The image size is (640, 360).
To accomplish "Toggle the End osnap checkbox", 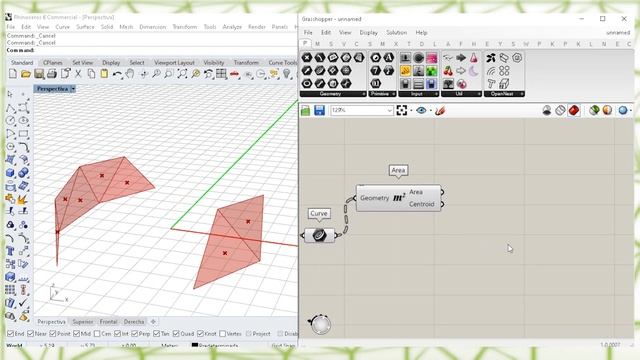I will [x=11, y=333].
